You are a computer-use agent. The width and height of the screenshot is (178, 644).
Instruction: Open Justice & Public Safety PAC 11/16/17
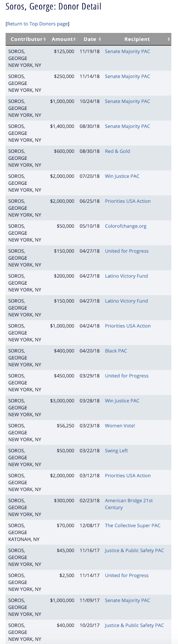[134, 551]
